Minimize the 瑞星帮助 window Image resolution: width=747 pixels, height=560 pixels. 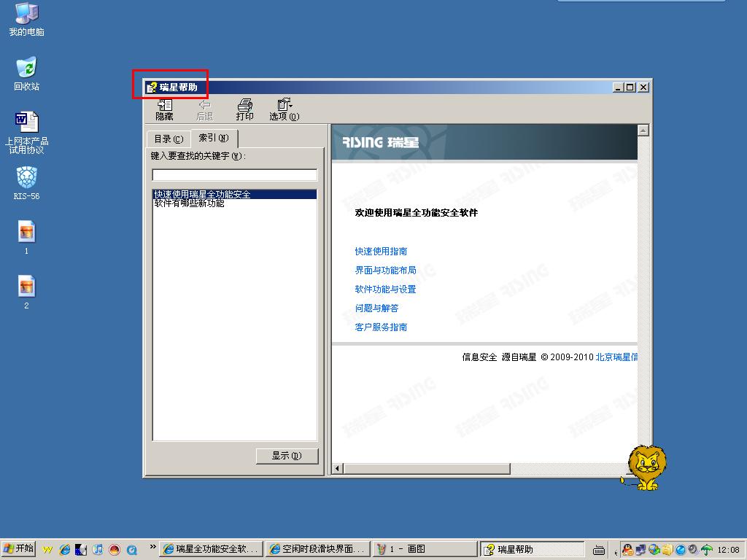coord(618,87)
